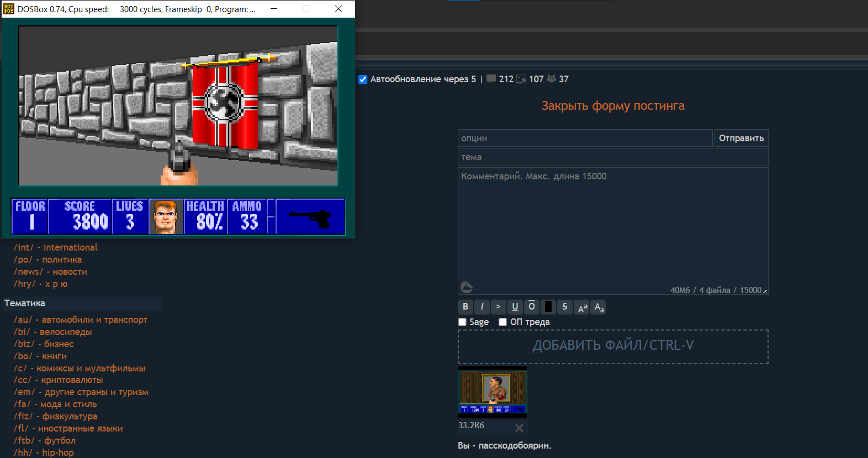The image size is (868, 458).
Task: Click the HEALTH 80% readout in HUD
Action: point(205,216)
